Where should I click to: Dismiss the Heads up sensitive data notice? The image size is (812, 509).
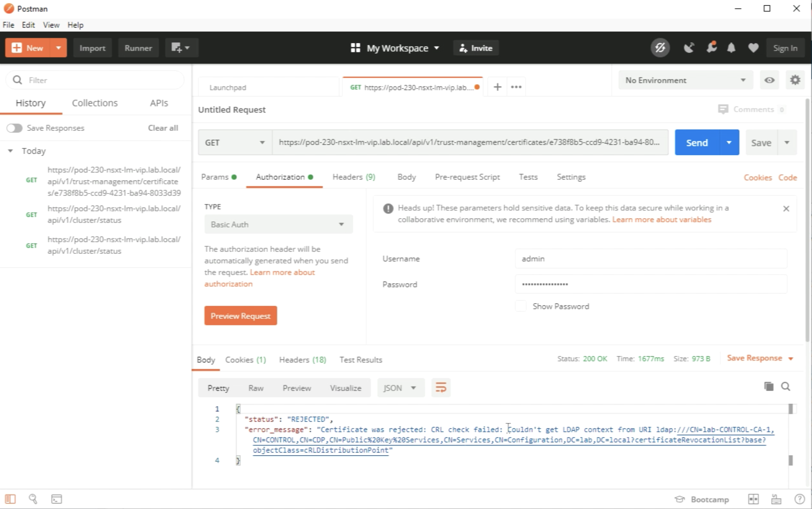pos(786,209)
